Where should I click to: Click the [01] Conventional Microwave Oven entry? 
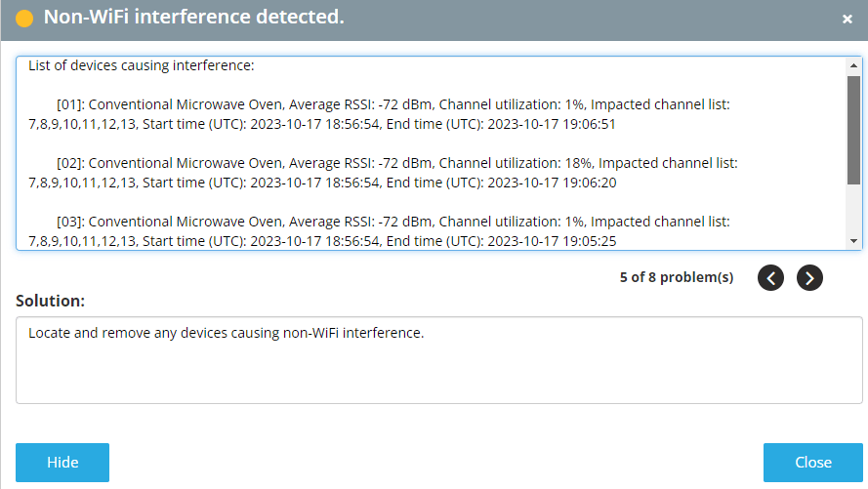coord(391,114)
